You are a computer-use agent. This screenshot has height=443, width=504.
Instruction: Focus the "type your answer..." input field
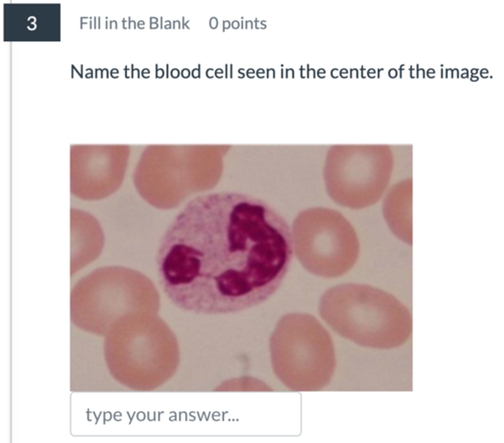coord(186,414)
